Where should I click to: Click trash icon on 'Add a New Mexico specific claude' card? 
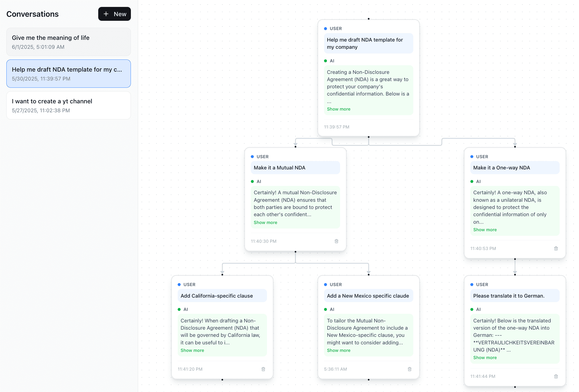(409, 369)
